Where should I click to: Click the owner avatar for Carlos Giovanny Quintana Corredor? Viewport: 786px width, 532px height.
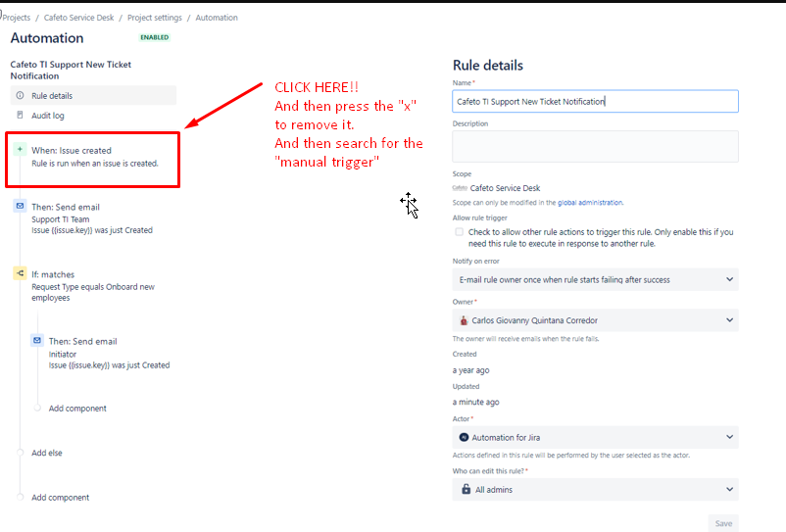464,320
